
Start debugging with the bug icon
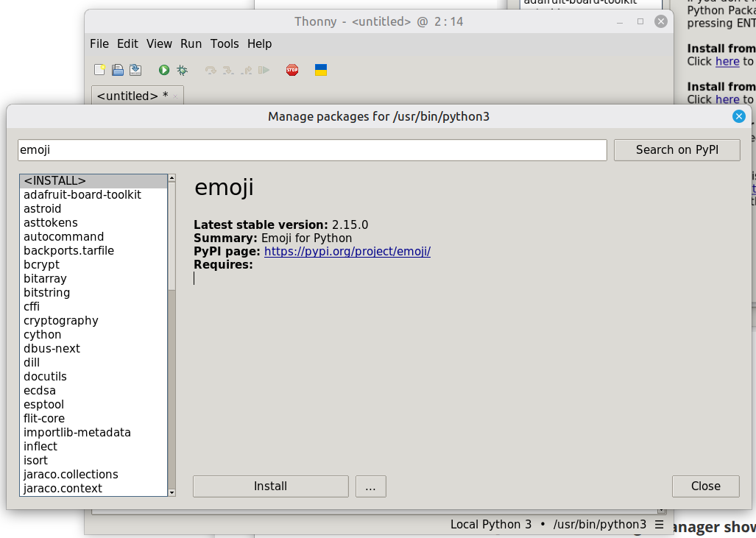pyautogui.click(x=182, y=70)
